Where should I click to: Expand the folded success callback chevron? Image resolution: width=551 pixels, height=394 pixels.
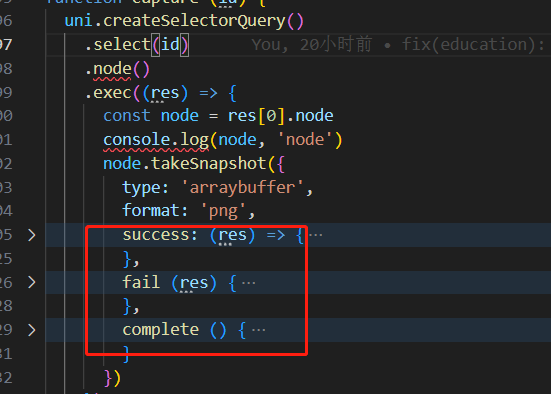click(x=32, y=235)
